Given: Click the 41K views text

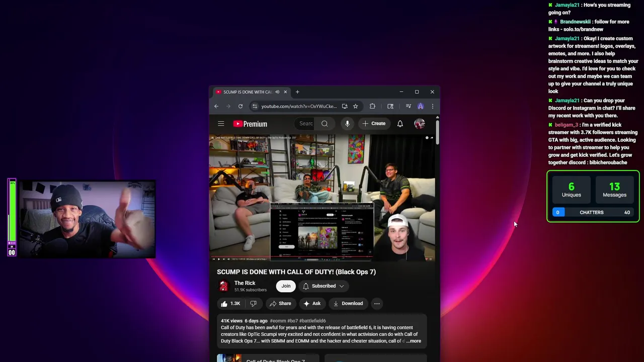Looking at the screenshot, I should pos(231,321).
